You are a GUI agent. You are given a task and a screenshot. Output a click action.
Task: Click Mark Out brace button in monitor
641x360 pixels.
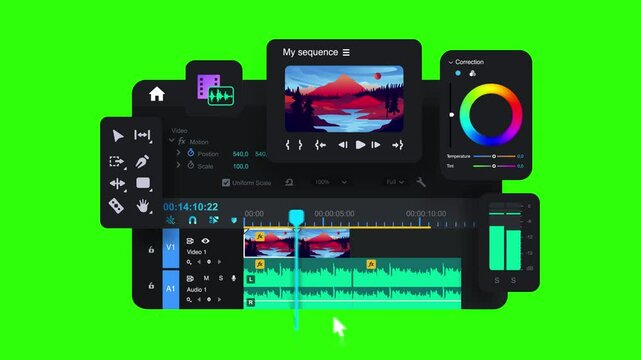coord(300,145)
